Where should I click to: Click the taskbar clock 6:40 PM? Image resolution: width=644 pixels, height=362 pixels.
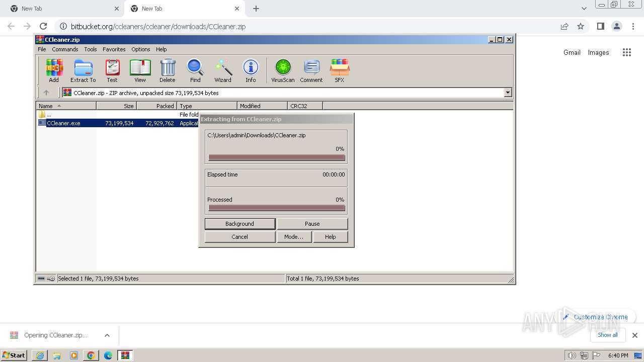pyautogui.click(x=618, y=355)
